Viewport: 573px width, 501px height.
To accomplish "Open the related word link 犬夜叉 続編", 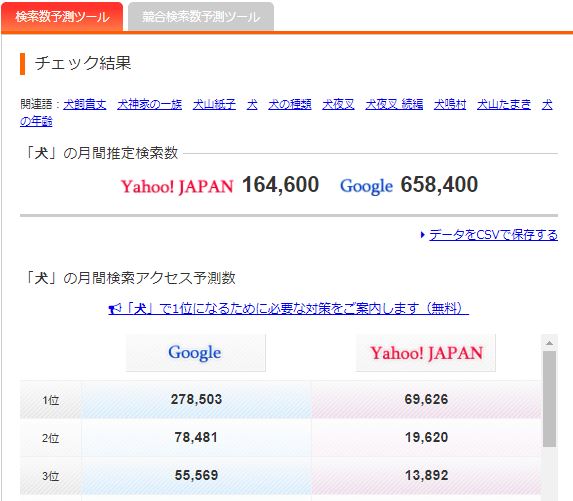I will coord(394,105).
